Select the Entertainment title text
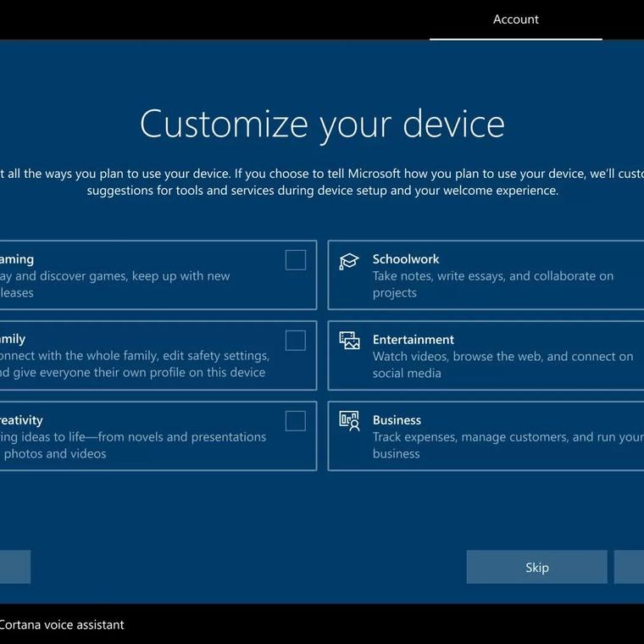The height and width of the screenshot is (644, 644). 414,340
